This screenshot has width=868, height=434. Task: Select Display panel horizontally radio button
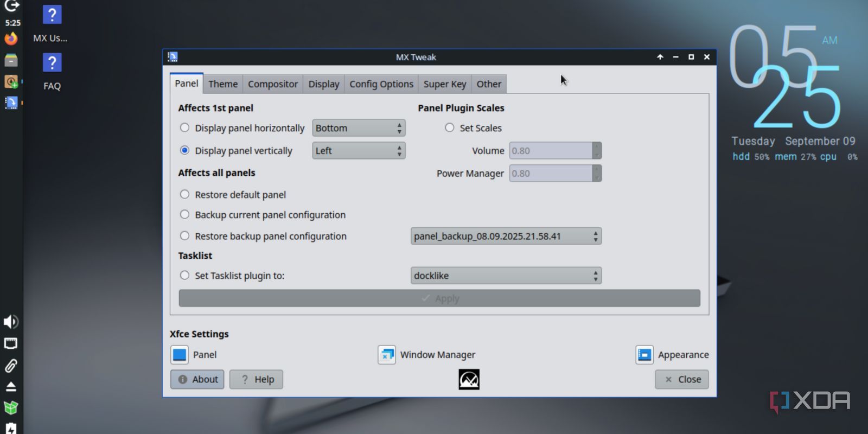point(184,127)
